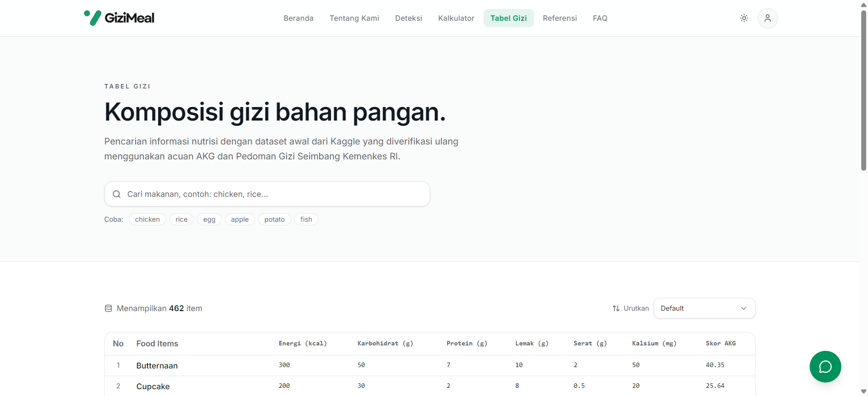Click the Serat (g) column header
The width and height of the screenshot is (868, 396).
pyautogui.click(x=590, y=344)
